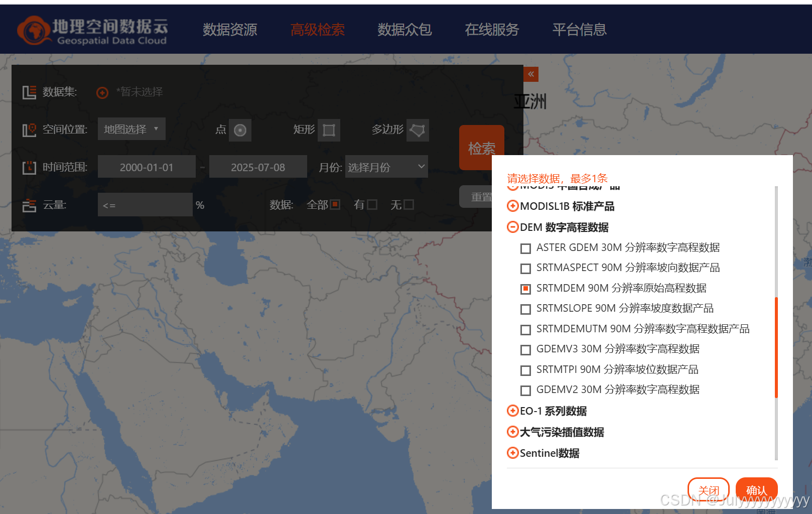Screen dimensions: 812x514
Task: Click the 检索 search button
Action: 481,148
